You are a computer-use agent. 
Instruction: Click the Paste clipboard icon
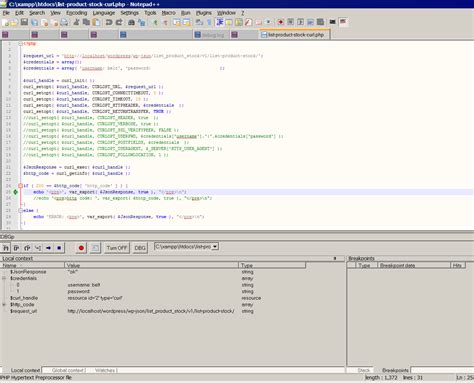click(96, 22)
